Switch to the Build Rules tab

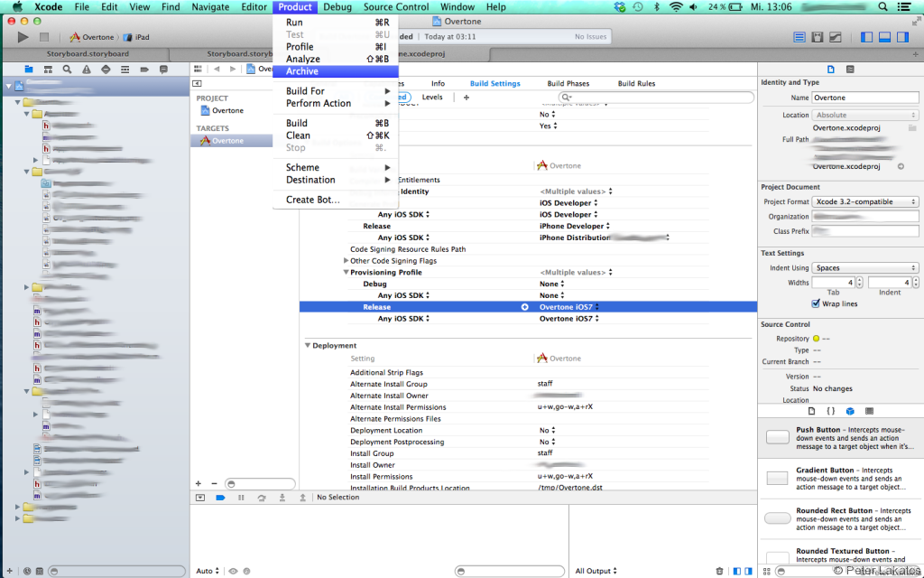636,84
